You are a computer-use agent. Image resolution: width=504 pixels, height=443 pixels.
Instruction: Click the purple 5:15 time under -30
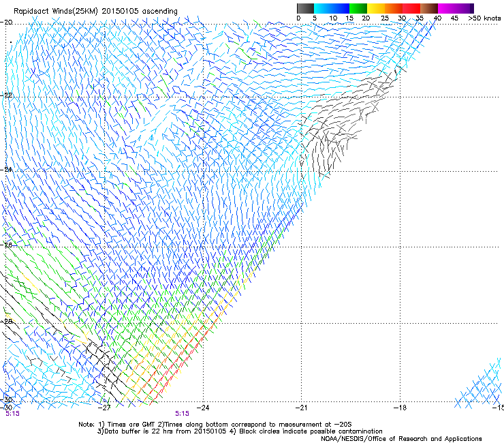(12, 414)
